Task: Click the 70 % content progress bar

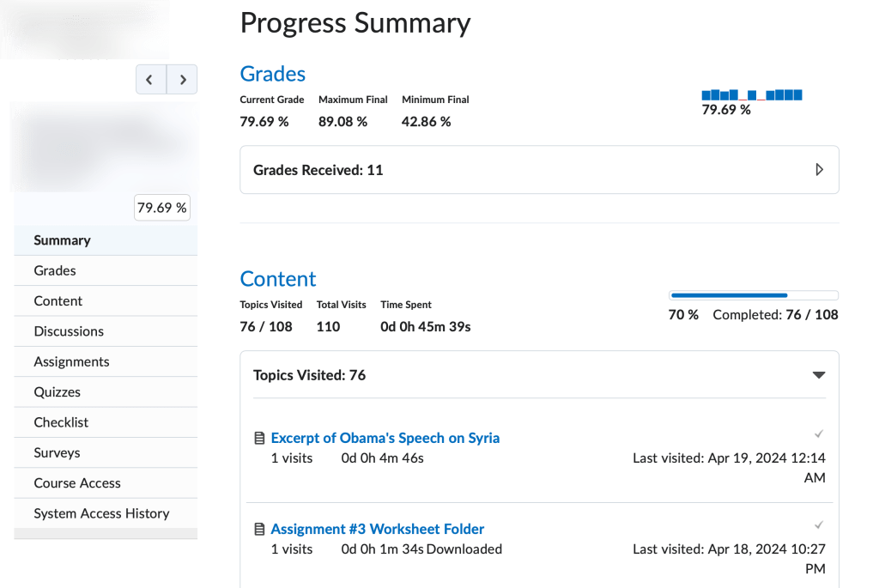Action: [752, 294]
